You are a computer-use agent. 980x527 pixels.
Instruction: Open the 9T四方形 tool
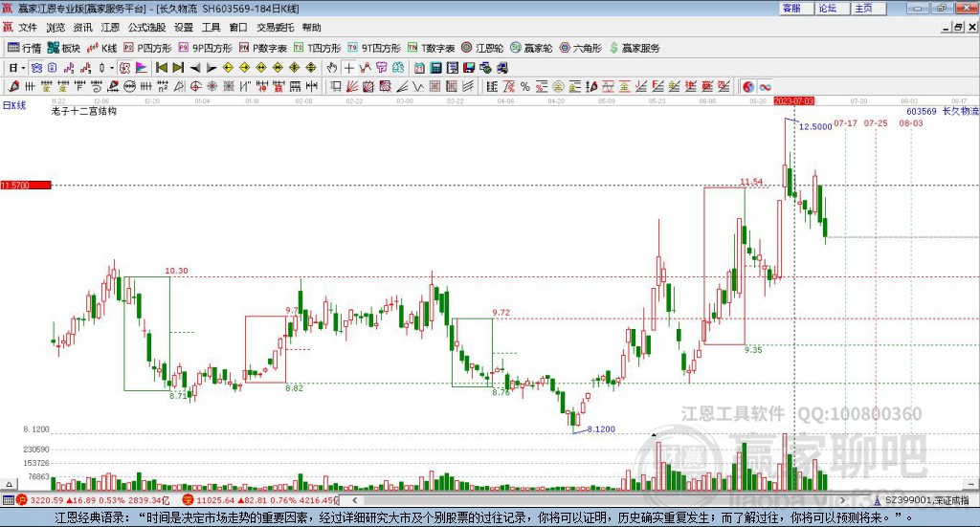[x=374, y=48]
